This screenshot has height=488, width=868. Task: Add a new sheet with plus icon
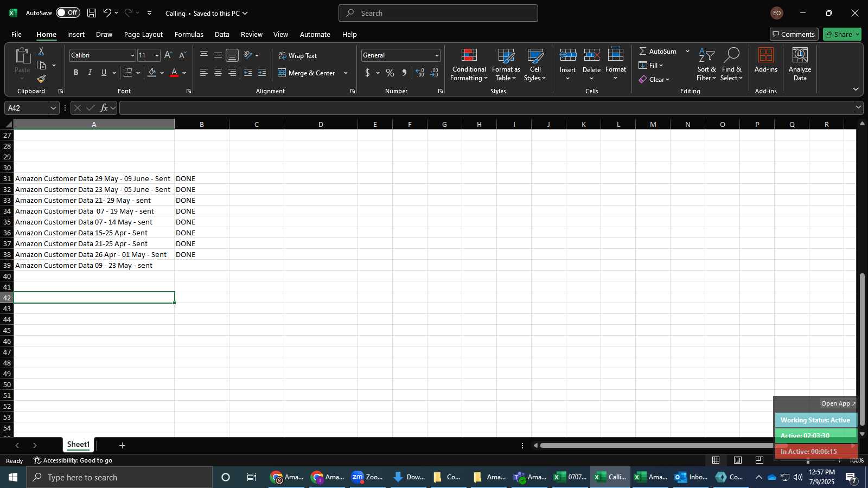pos(123,445)
